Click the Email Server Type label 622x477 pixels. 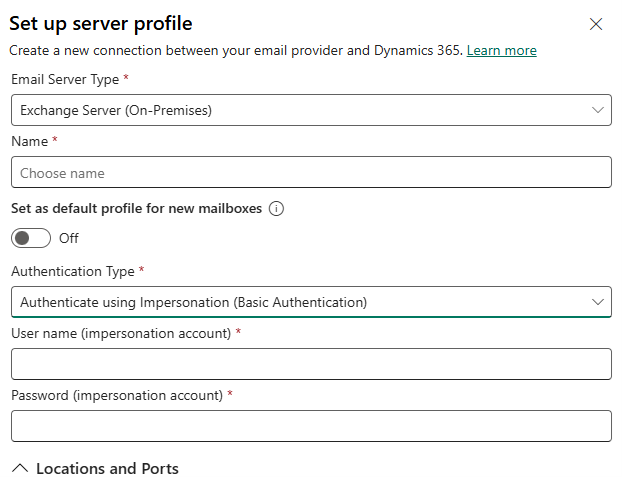click(x=64, y=79)
